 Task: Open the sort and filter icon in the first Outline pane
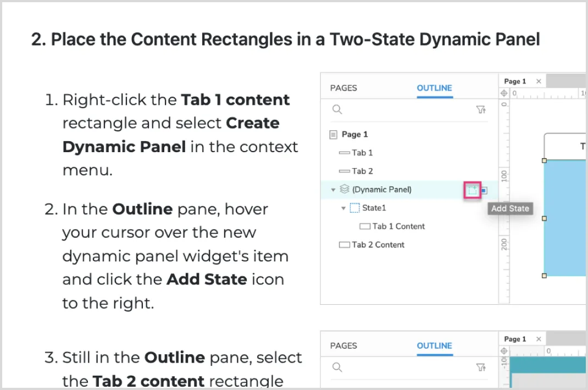[x=481, y=110]
